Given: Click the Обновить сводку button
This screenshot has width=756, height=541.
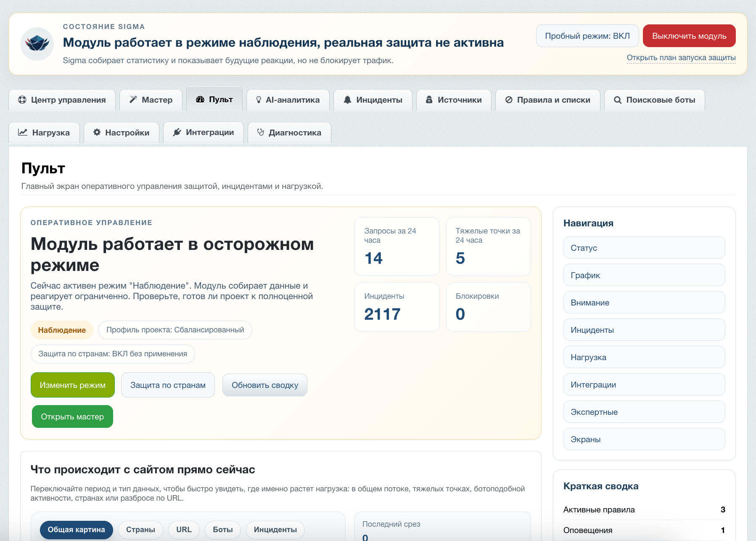Looking at the screenshot, I should tap(265, 385).
